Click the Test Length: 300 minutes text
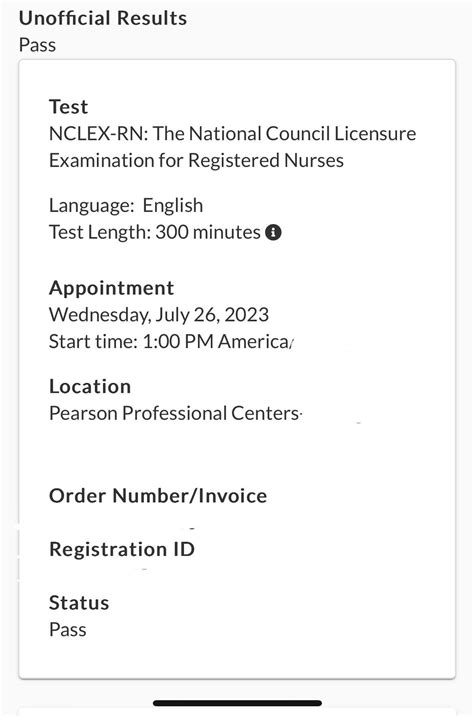This screenshot has height=716, width=474. (155, 232)
